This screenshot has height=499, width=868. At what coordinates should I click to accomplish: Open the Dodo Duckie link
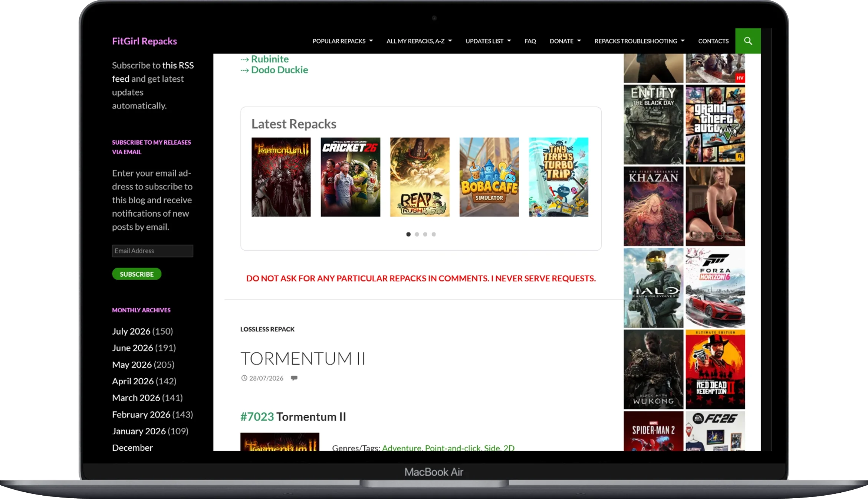tap(279, 70)
